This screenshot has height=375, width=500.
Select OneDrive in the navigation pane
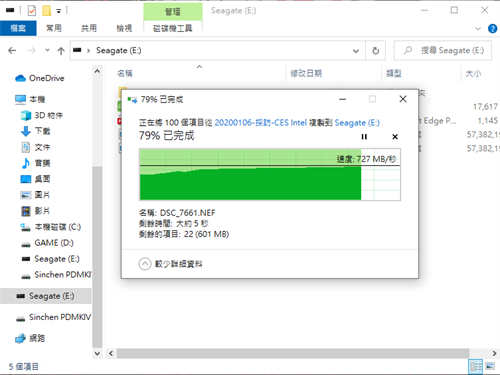coord(40,78)
